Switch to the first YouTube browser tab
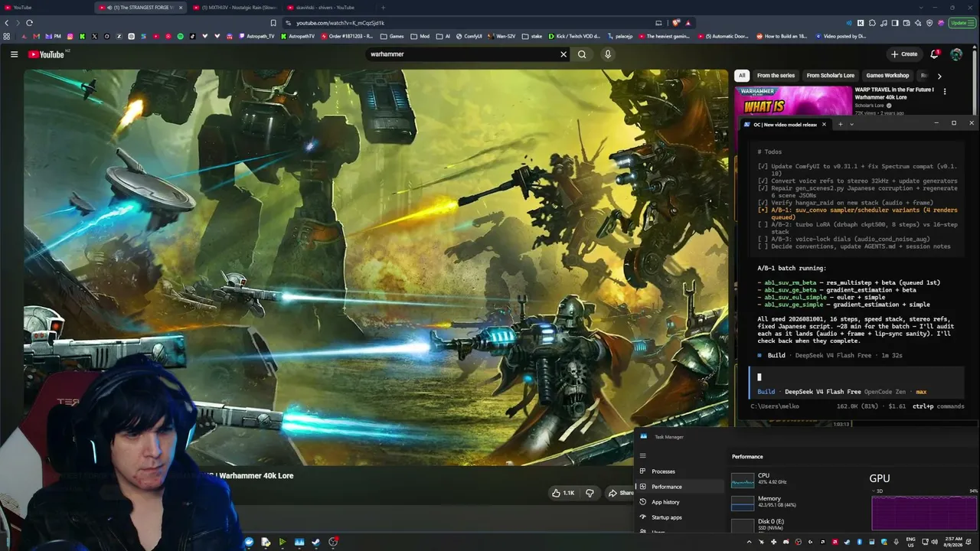The width and height of the screenshot is (980, 551). point(46,8)
